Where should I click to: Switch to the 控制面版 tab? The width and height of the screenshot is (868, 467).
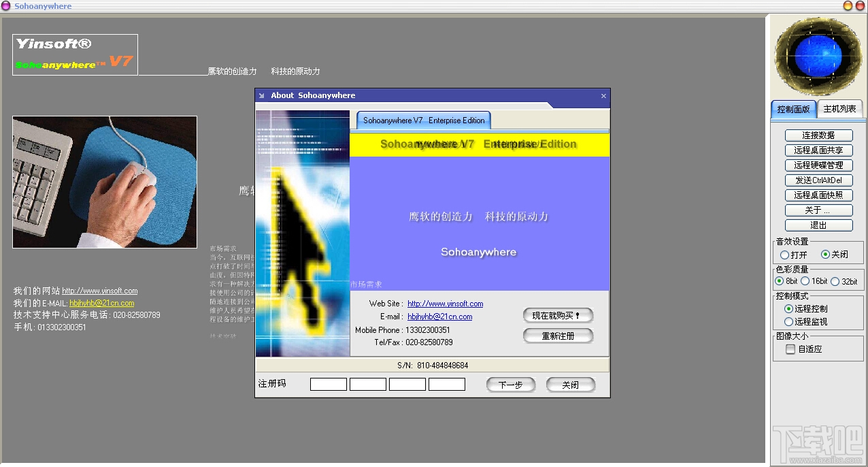click(793, 109)
